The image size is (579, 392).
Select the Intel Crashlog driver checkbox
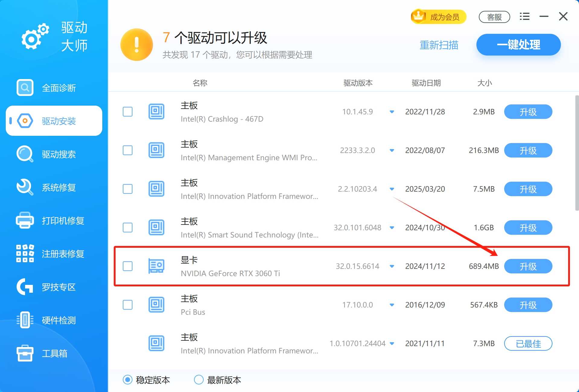[x=128, y=112]
